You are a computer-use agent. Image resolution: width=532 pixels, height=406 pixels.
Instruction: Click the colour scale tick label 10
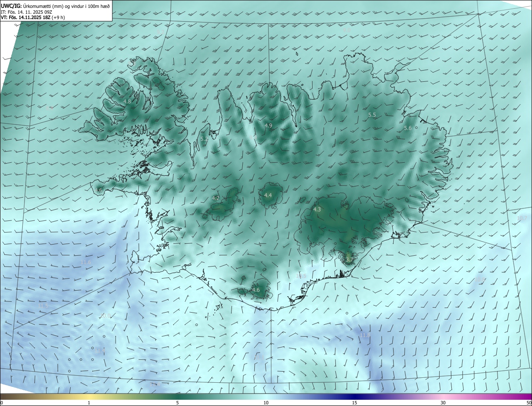click(x=266, y=403)
